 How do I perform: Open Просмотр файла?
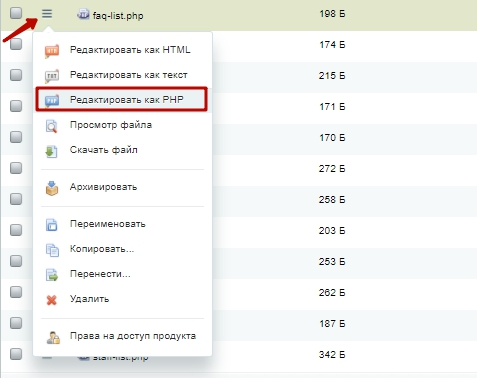pyautogui.click(x=111, y=125)
